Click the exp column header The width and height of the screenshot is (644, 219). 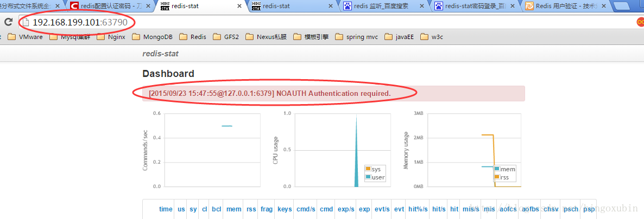(x=364, y=209)
